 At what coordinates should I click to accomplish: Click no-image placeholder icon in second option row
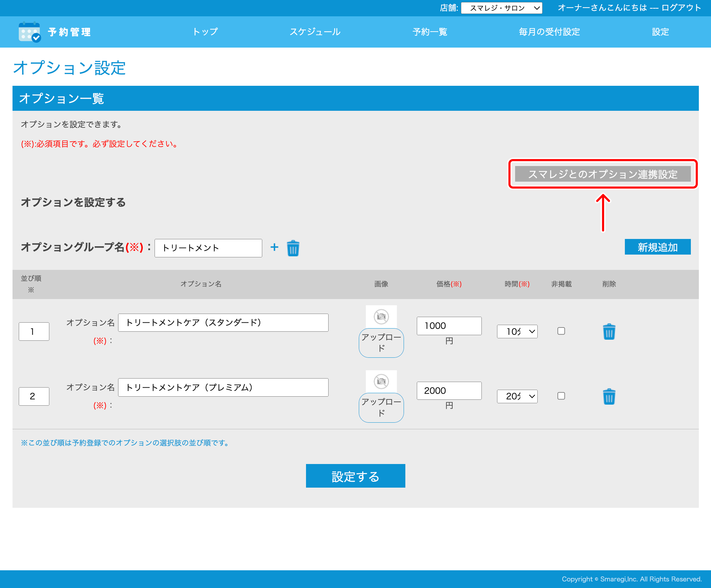point(381,381)
